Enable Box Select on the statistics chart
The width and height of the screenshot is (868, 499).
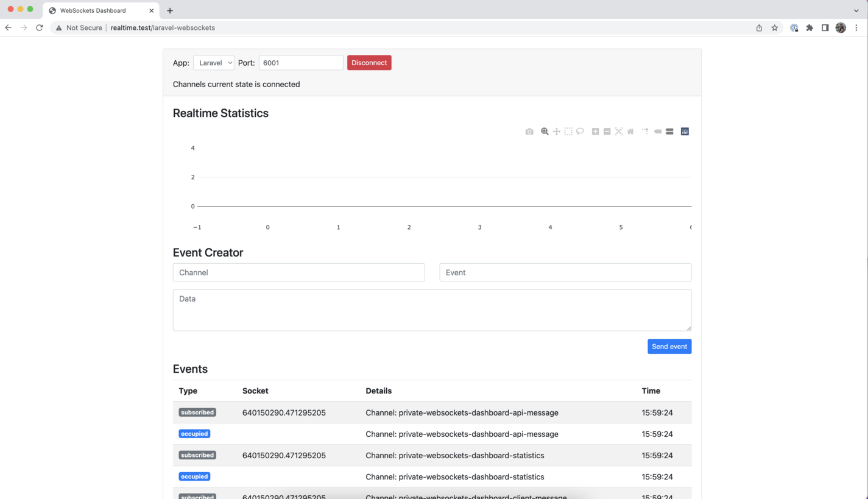tap(568, 131)
